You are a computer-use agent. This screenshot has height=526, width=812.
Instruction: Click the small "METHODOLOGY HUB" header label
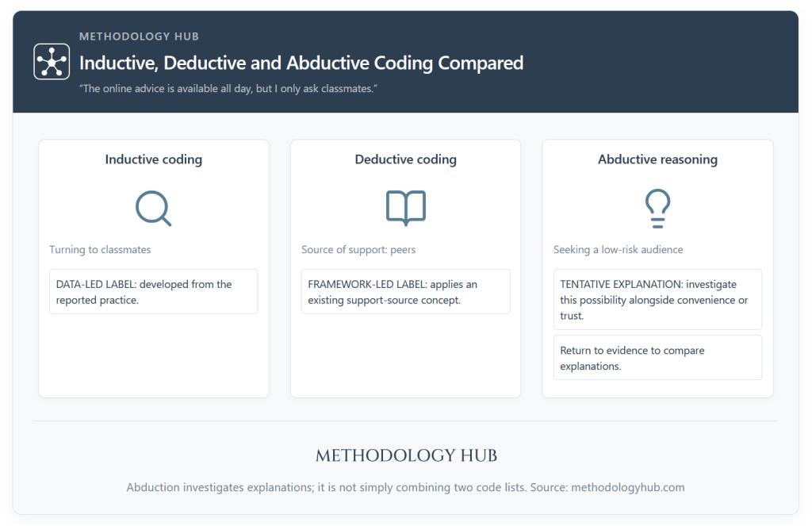pyautogui.click(x=139, y=36)
